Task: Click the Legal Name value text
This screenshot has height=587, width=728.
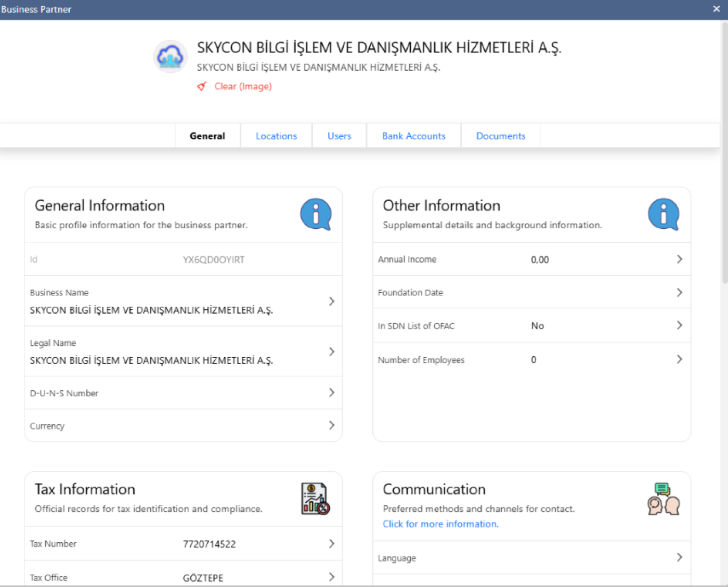Action: coord(151,361)
